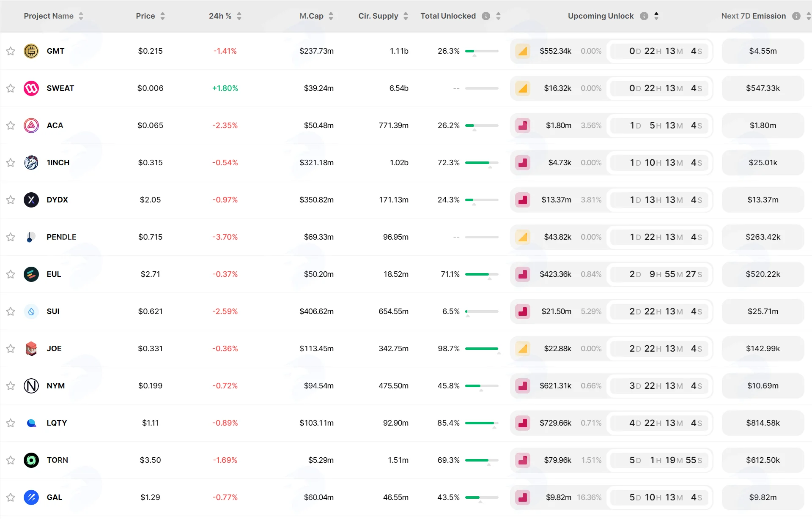Click the Project Name column header
Screen dimensions: 812x519
pos(49,16)
